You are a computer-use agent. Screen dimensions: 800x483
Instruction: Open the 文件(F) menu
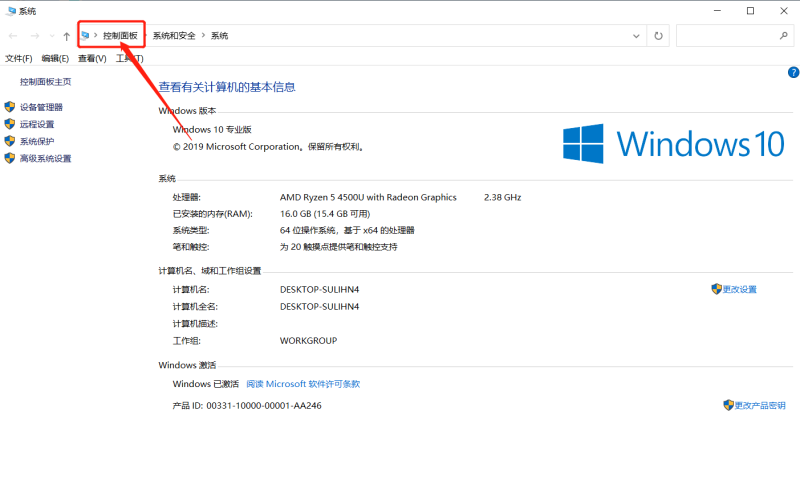[18, 59]
